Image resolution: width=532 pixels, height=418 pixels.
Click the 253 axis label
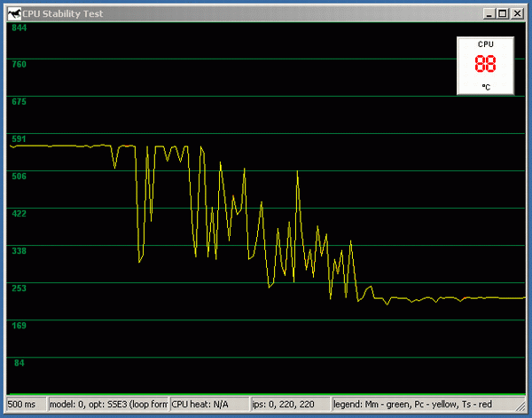19,288
